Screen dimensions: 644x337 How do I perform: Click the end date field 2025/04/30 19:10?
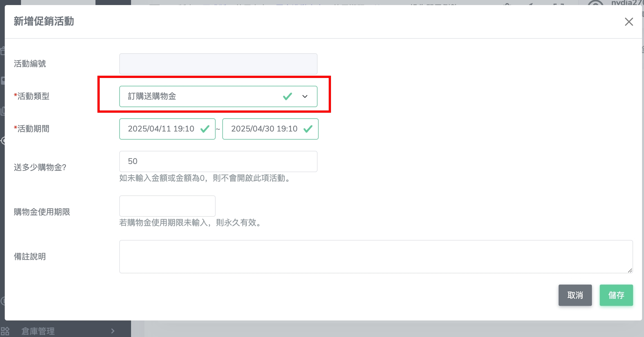pyautogui.click(x=264, y=129)
